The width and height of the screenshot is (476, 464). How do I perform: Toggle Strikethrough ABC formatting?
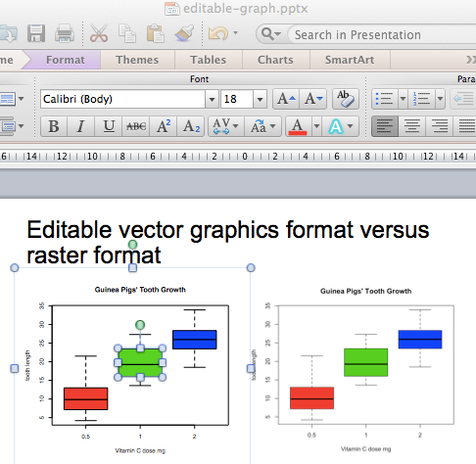point(136,126)
